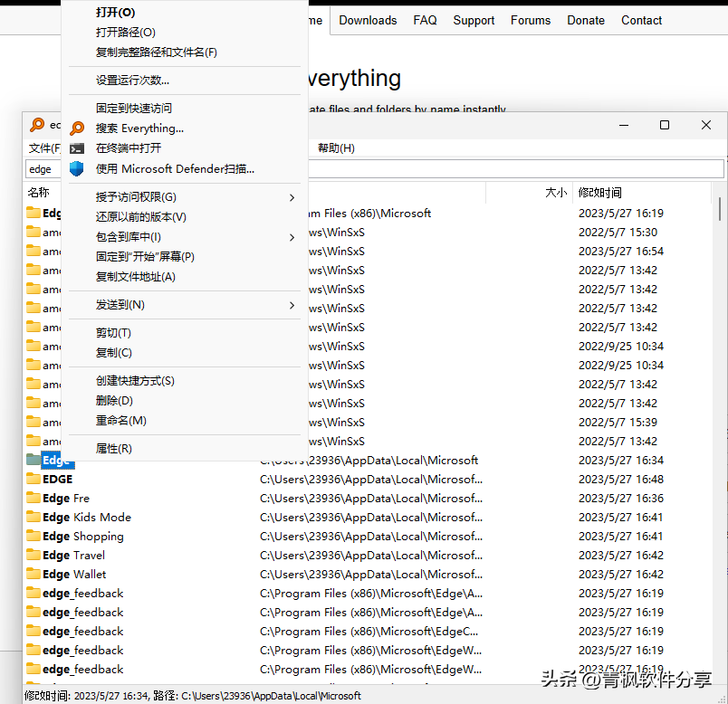Screen dimensions: 728x704
Task: Click folder icon of Edge Shopping
Action: click(34, 536)
